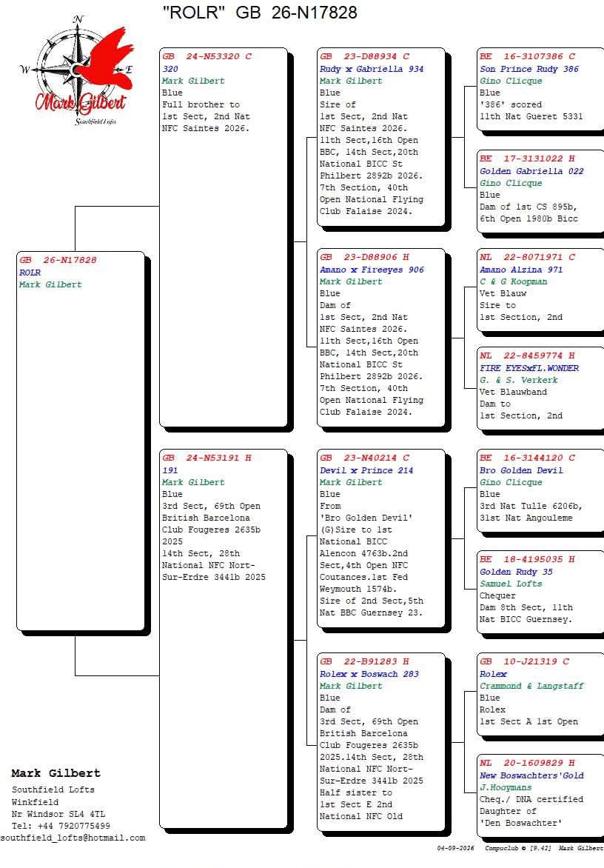Screen dimensions: 604x868
Task: Click the blue name Bro Golden Devil
Action: (521, 470)
